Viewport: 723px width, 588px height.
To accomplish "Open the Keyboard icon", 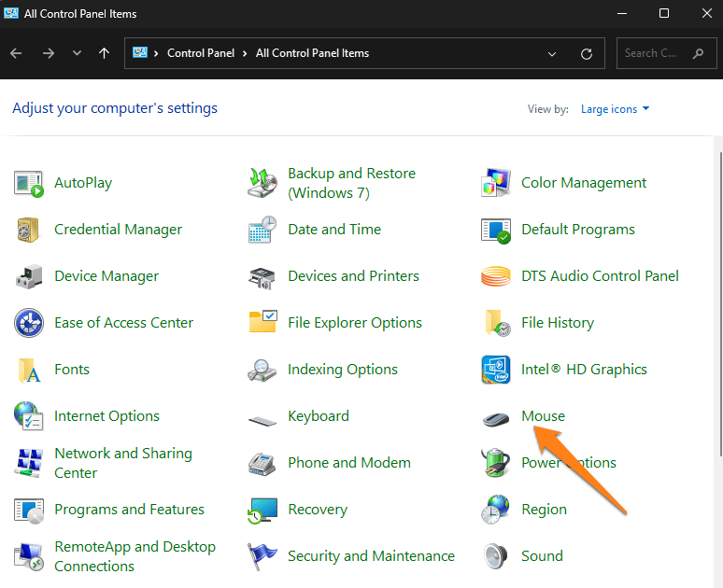I will click(x=262, y=420).
